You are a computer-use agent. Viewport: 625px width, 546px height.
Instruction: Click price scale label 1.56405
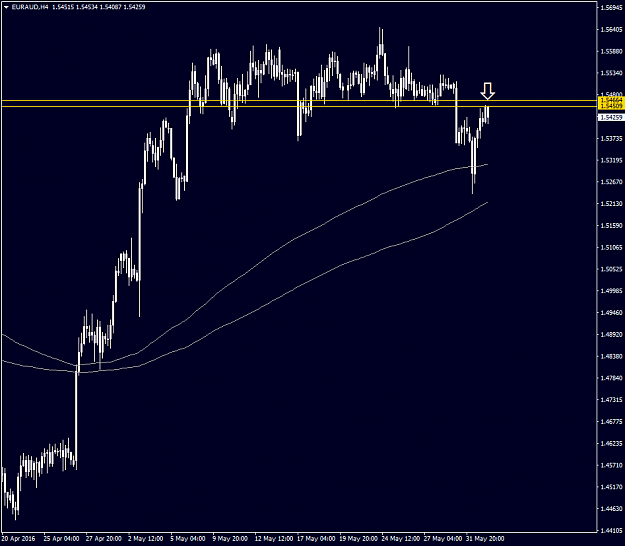coord(611,29)
